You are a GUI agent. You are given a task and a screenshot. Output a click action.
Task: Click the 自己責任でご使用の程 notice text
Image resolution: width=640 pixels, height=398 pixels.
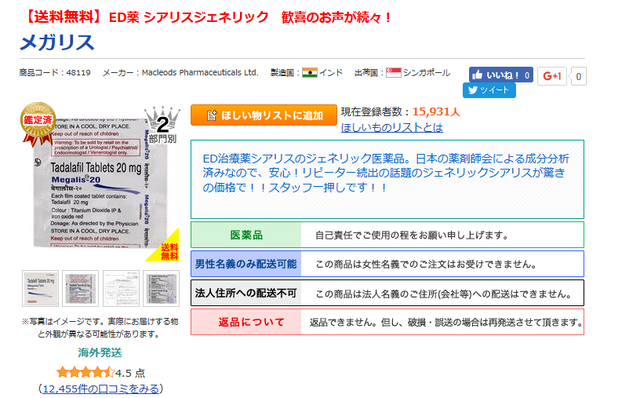[x=411, y=236]
